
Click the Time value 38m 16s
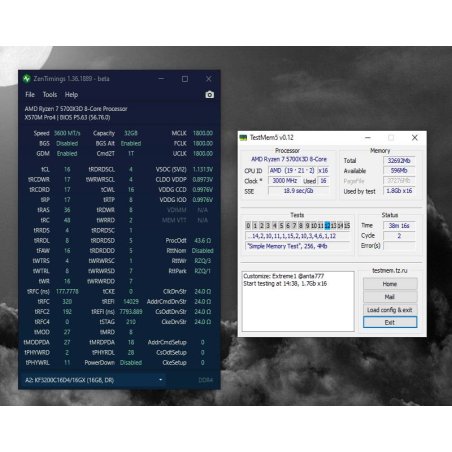tap(399, 226)
